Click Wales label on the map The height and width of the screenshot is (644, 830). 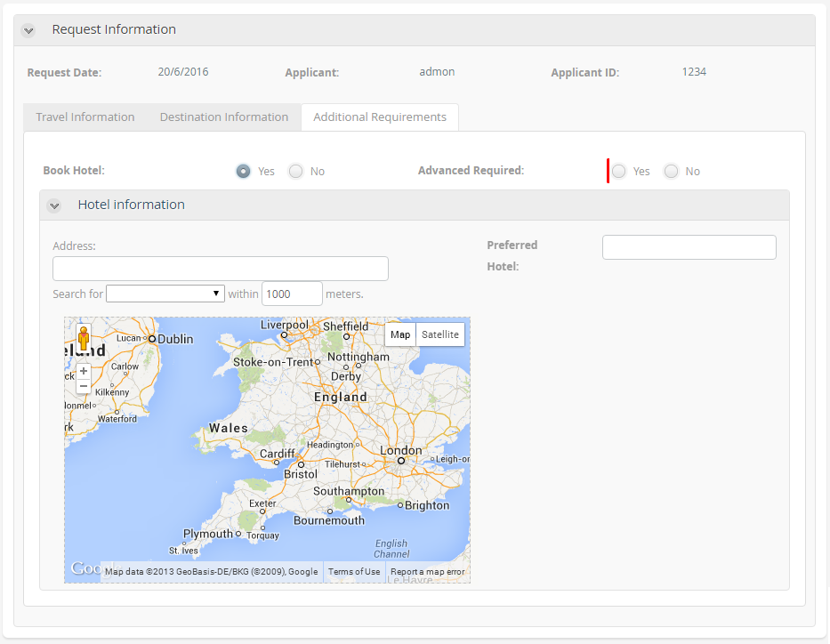(228, 428)
